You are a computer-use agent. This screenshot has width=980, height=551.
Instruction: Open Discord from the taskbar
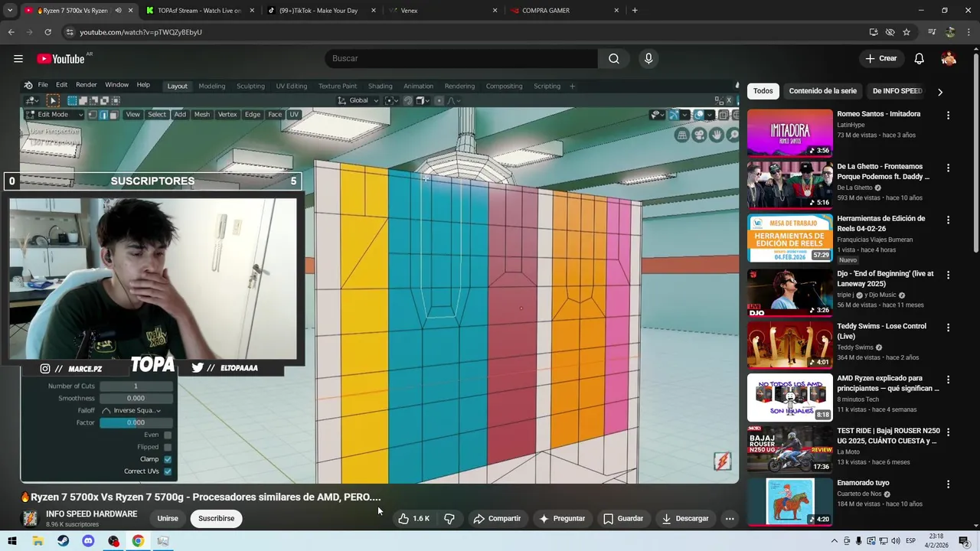coord(88,541)
